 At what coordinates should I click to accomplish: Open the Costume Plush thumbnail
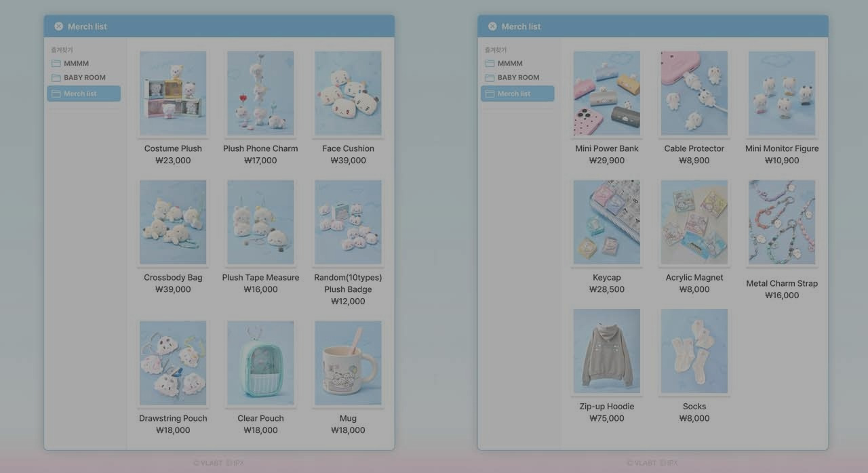click(x=173, y=93)
